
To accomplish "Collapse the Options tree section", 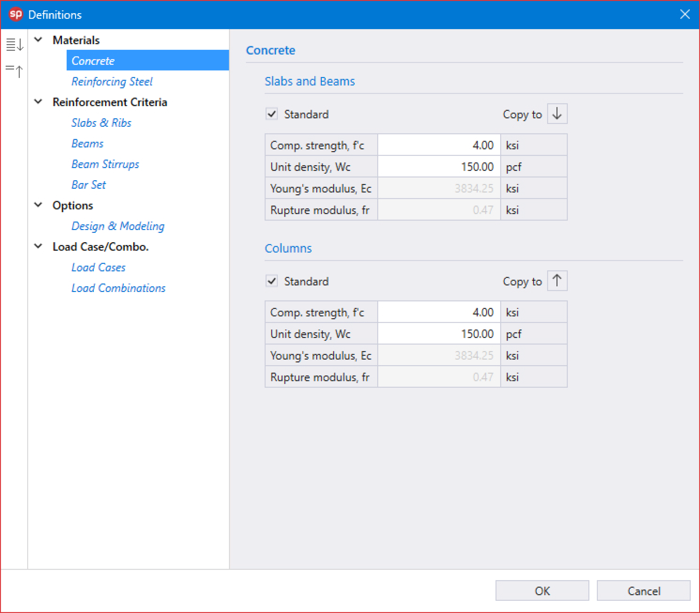I will tap(38, 205).
